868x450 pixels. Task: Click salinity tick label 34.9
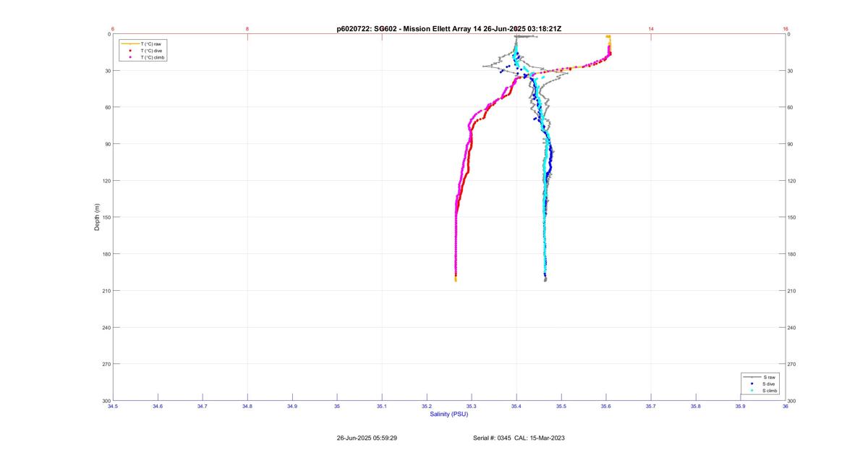click(x=292, y=407)
